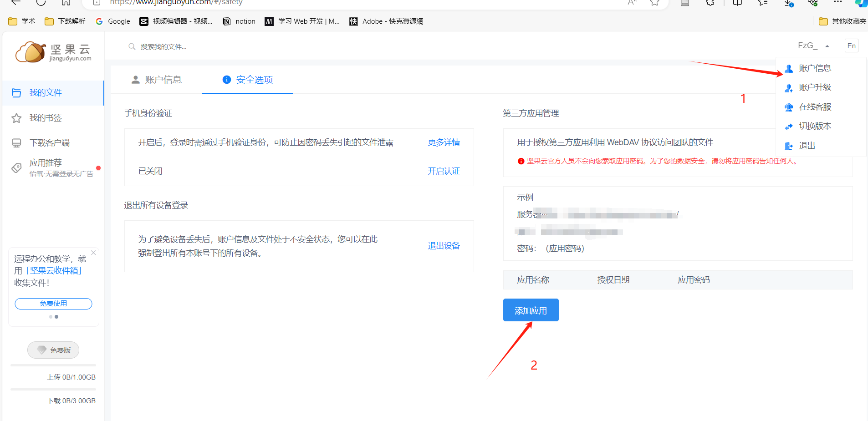Viewport: 868px width, 421px height.
Task: Open the 学习 Web 开发 bookmark
Action: coord(302,21)
